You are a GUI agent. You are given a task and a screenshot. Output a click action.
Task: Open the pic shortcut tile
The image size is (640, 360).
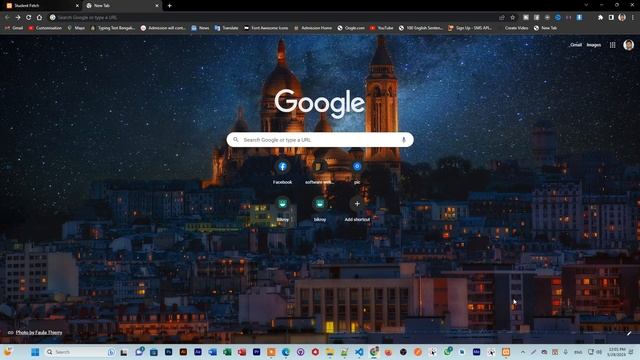click(357, 172)
